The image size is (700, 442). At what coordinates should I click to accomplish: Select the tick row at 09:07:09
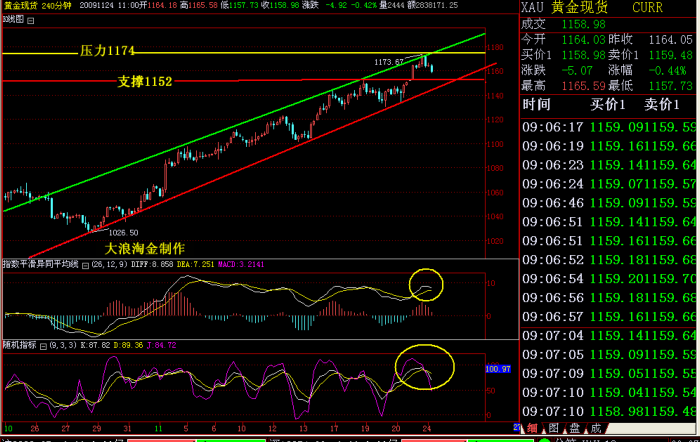click(609, 374)
